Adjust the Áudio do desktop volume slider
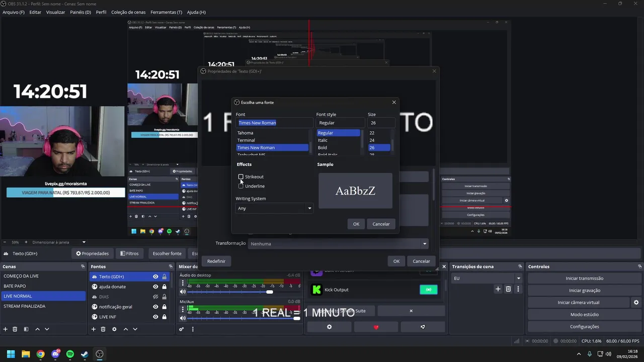 tap(270, 292)
